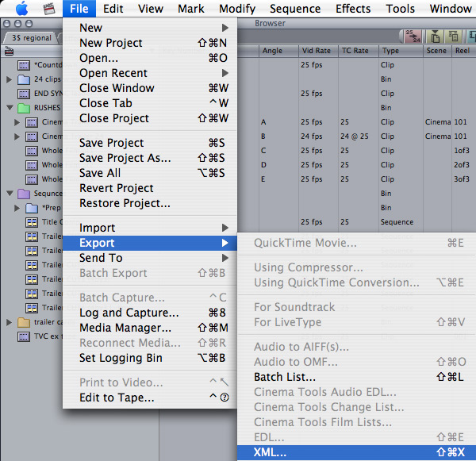Image resolution: width=476 pixels, height=461 pixels.
Task: Click the project clapper icon under the tab
Action: [9, 51]
